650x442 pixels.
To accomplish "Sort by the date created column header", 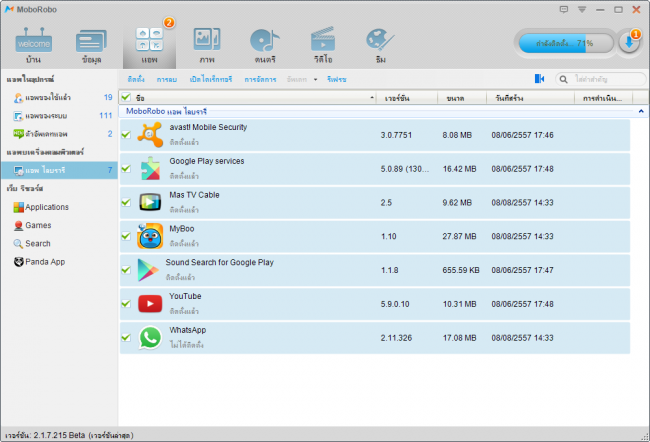I will (x=531, y=98).
